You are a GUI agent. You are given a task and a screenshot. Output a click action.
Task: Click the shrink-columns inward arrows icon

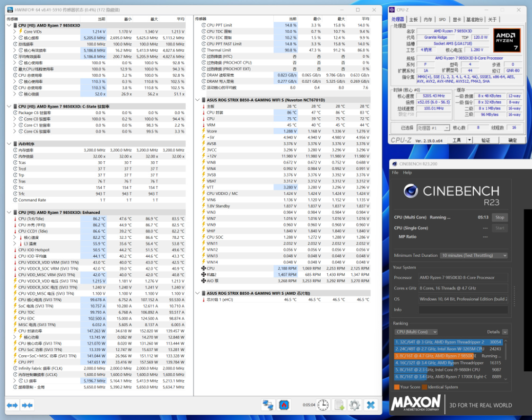click(27, 405)
